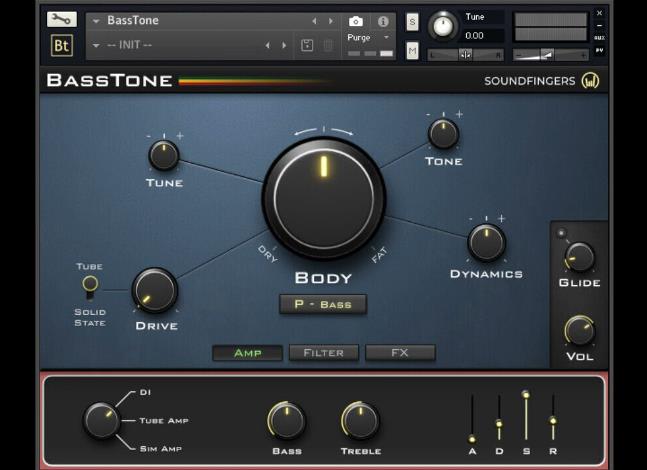
Task: Click the header Tune knob
Action: click(x=443, y=26)
